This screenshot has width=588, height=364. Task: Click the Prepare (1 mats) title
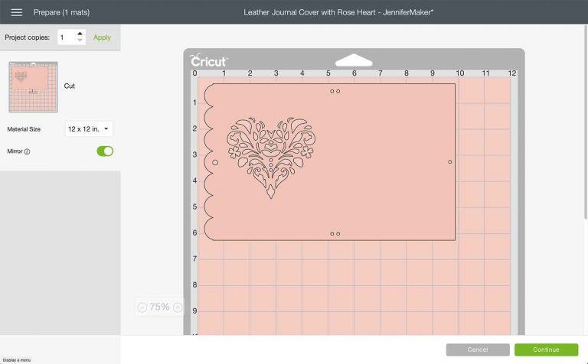(x=61, y=12)
